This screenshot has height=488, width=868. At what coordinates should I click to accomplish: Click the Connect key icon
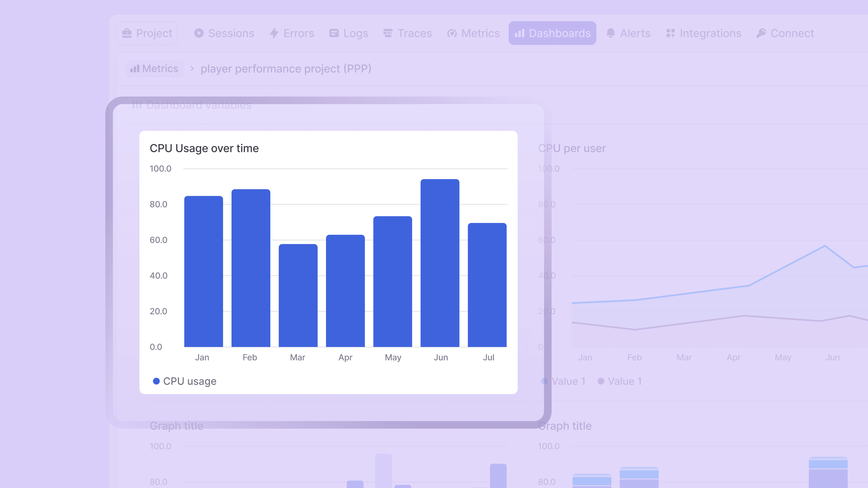(761, 33)
